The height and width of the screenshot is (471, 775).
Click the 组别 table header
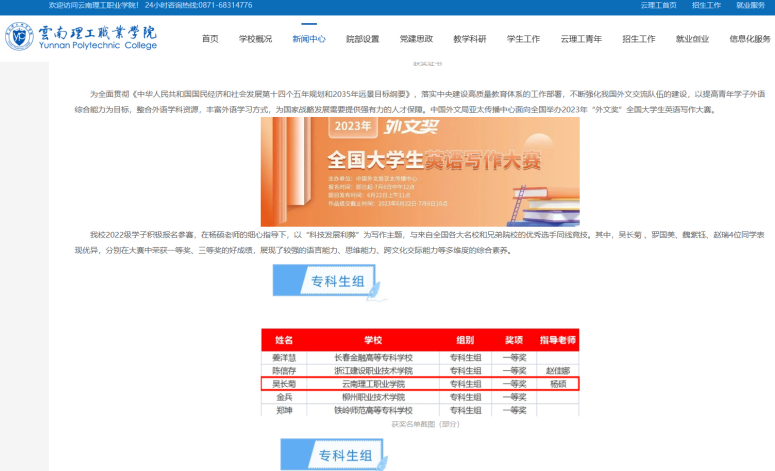click(x=465, y=340)
